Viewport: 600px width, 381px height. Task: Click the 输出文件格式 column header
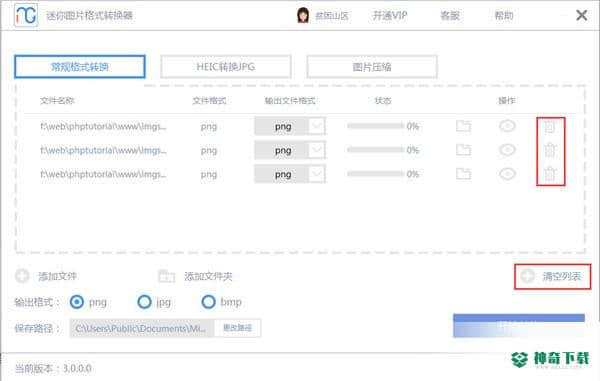[290, 101]
